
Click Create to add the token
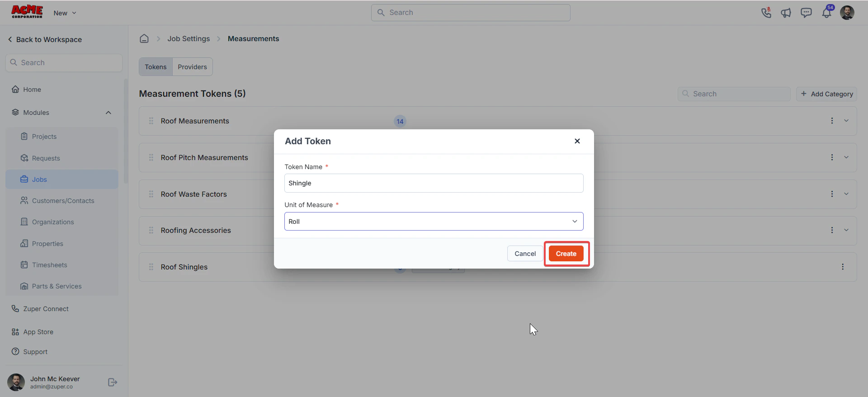(x=566, y=254)
